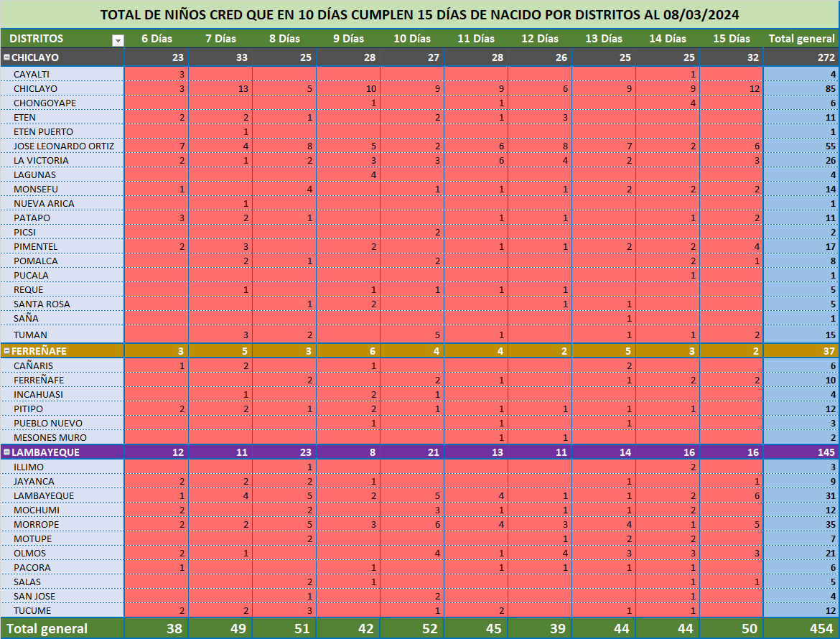Collapse the CHICLAYO province group
Viewport: 840px width, 639px height.
[x=6, y=57]
